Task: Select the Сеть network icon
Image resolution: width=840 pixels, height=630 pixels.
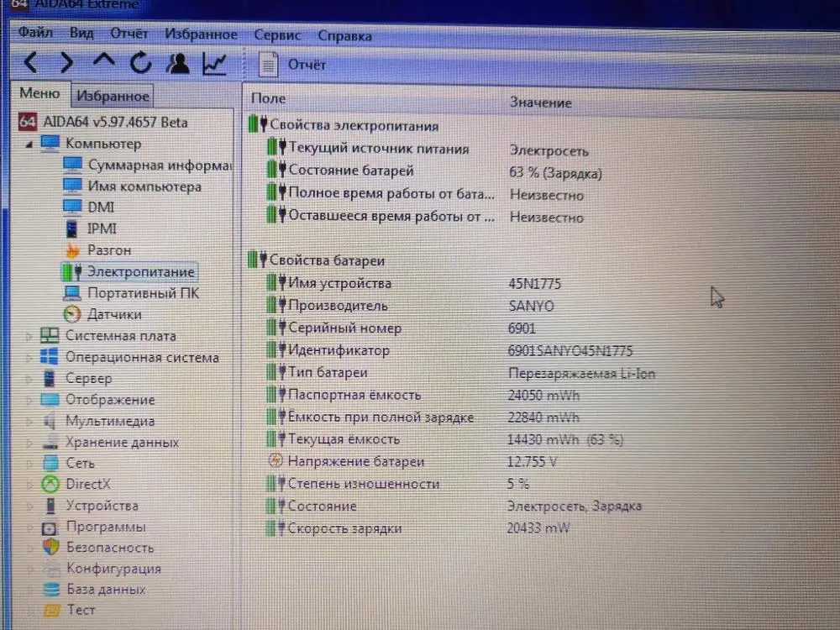Action: (50, 464)
